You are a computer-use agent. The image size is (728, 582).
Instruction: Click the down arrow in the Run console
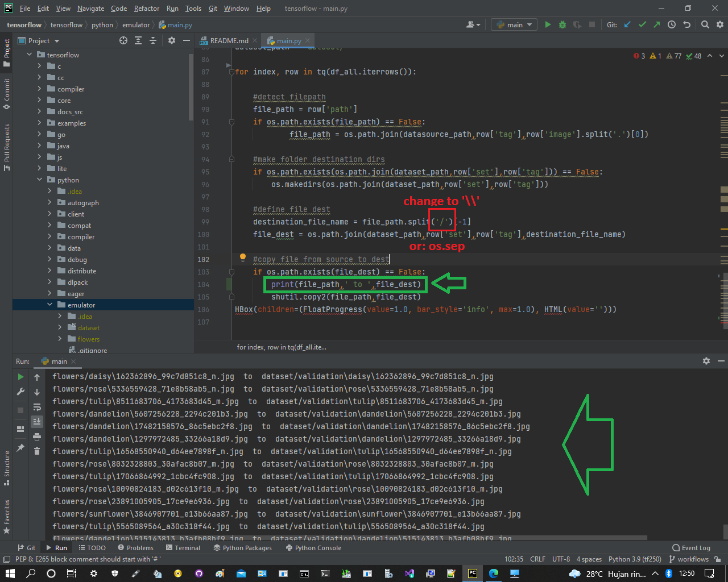[37, 392]
